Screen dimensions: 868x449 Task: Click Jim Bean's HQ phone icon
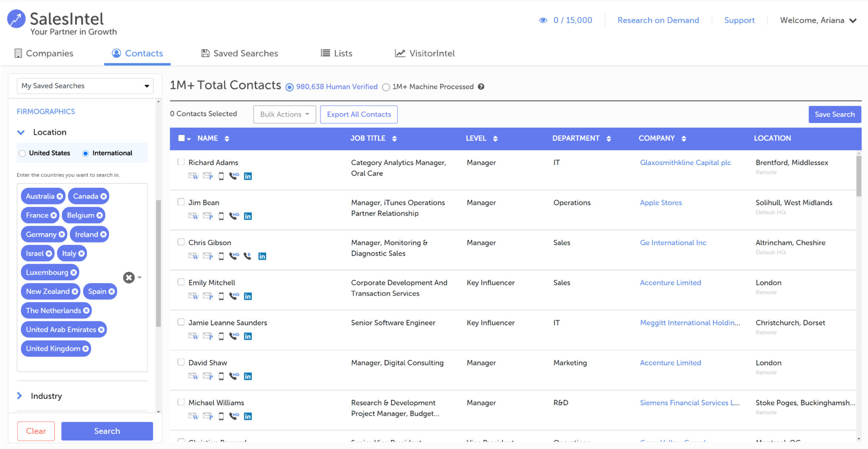tap(234, 216)
